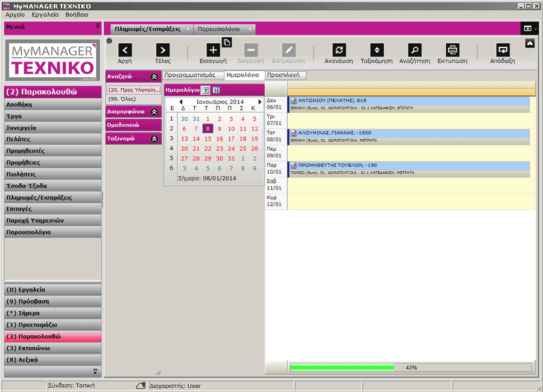This screenshot has height=392, width=543.
Task: Click the Ενημέρωση edit pencil icon
Action: coord(288,50)
